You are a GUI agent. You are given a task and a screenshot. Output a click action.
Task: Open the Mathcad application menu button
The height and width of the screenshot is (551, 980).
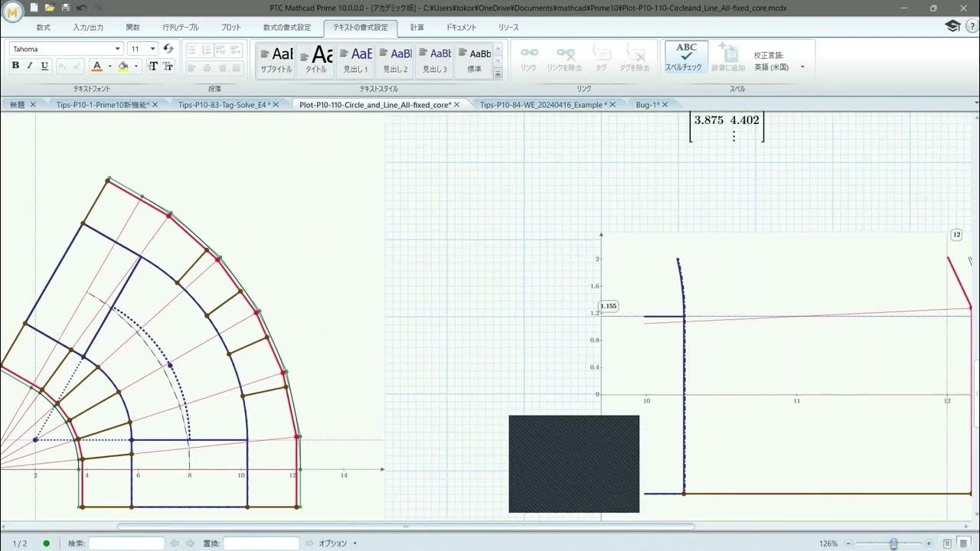[x=12, y=12]
